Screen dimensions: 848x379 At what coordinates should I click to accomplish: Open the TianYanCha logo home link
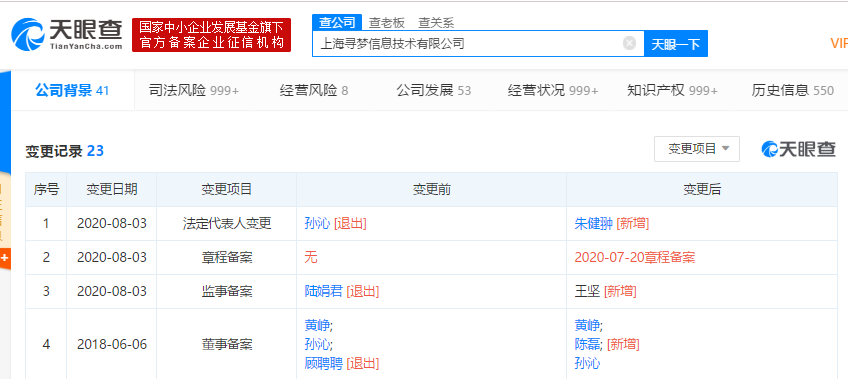pyautogui.click(x=67, y=35)
